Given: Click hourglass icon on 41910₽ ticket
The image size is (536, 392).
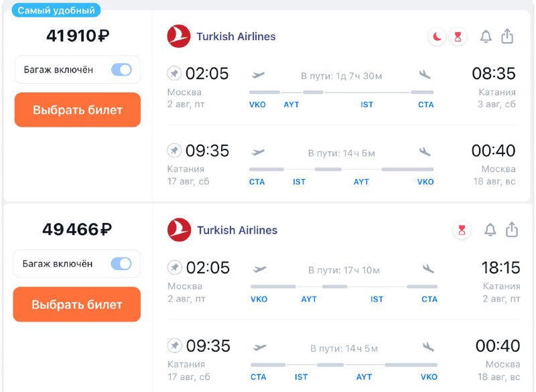Looking at the screenshot, I should [x=458, y=37].
